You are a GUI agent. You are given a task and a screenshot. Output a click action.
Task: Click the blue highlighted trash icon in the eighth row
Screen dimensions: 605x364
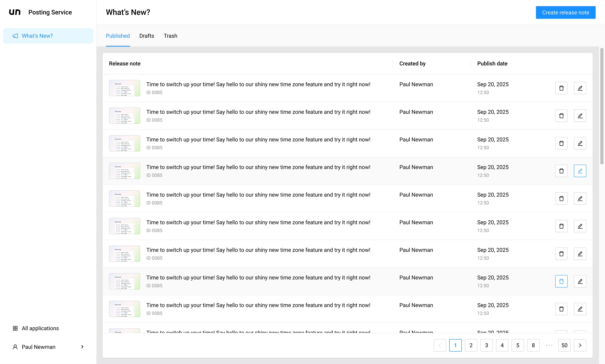(561, 281)
